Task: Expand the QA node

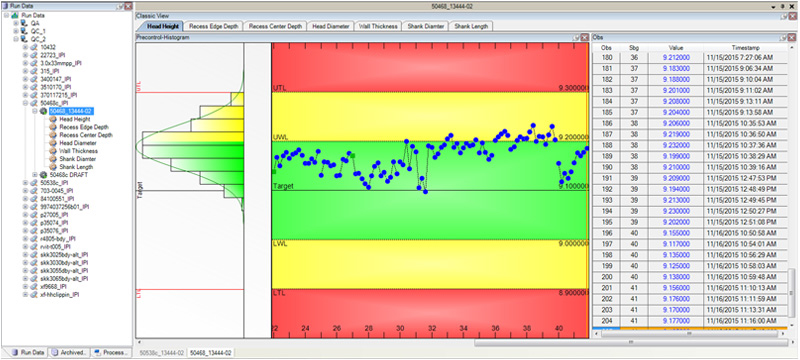Action: 16,23
